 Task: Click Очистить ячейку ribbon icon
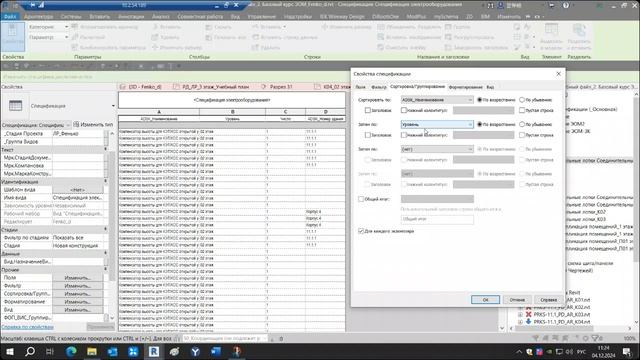pos(381,47)
